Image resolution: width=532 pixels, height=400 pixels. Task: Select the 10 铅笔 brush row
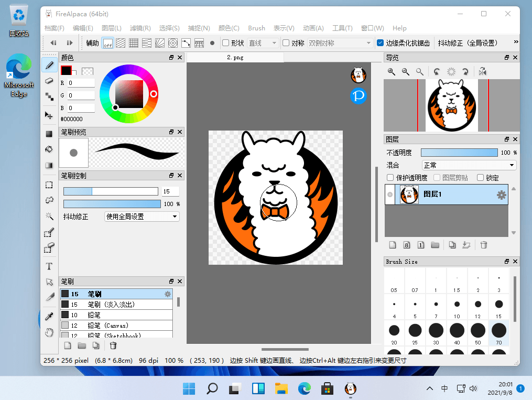[116, 315]
